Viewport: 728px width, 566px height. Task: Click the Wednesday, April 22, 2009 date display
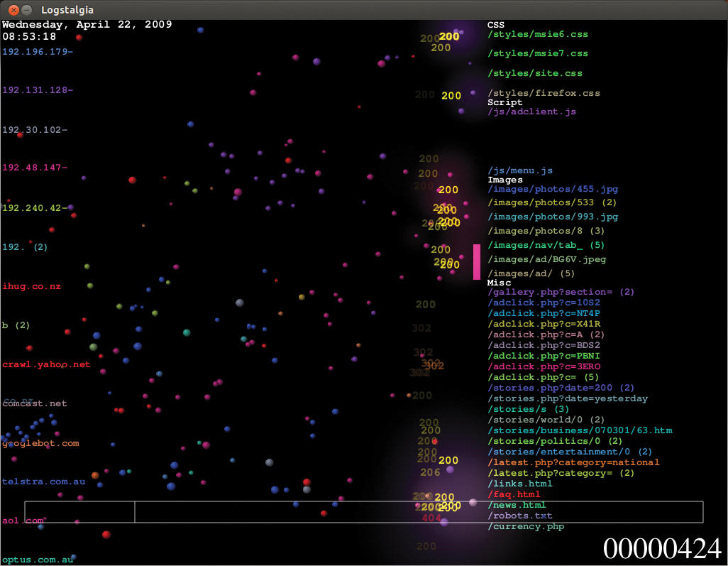click(x=87, y=24)
